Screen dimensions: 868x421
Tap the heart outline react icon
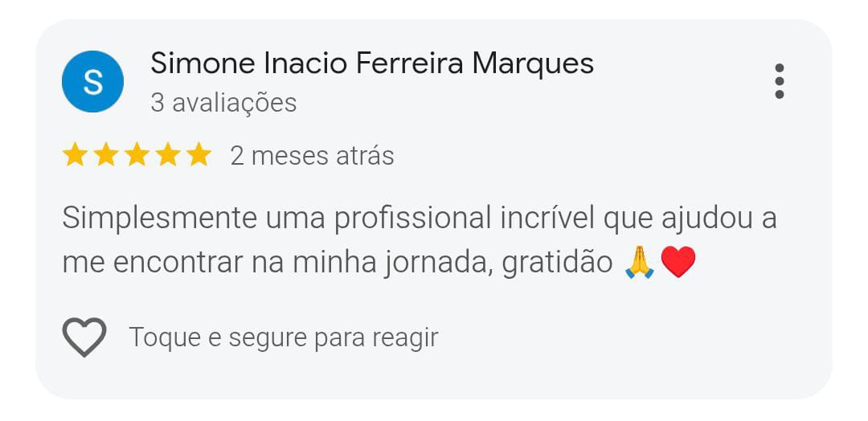pos(84,337)
